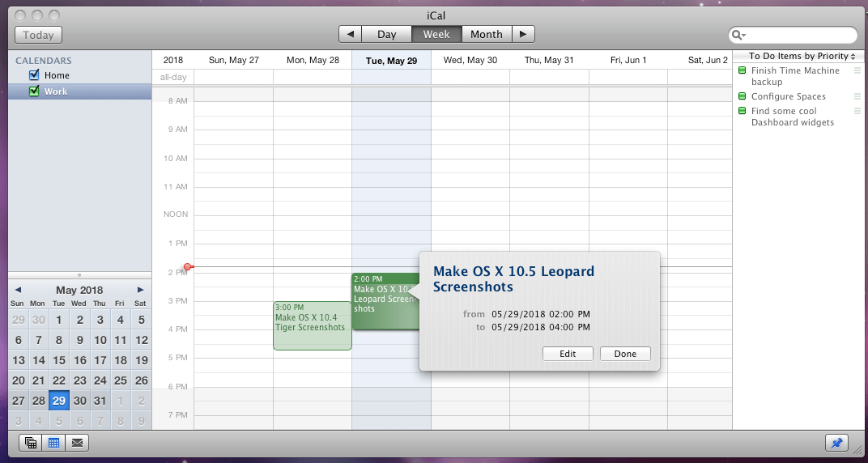Show next month in mini calendar
Viewport: 868px width, 463px height.
[x=140, y=290]
